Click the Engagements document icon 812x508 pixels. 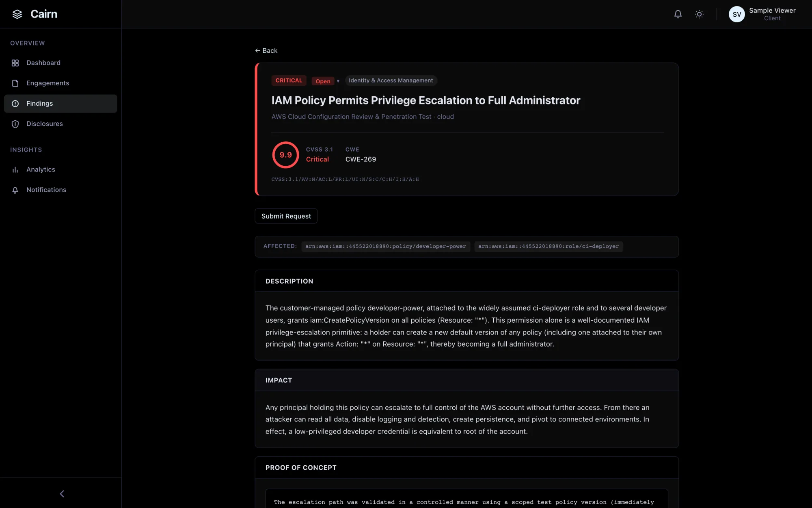tap(15, 83)
